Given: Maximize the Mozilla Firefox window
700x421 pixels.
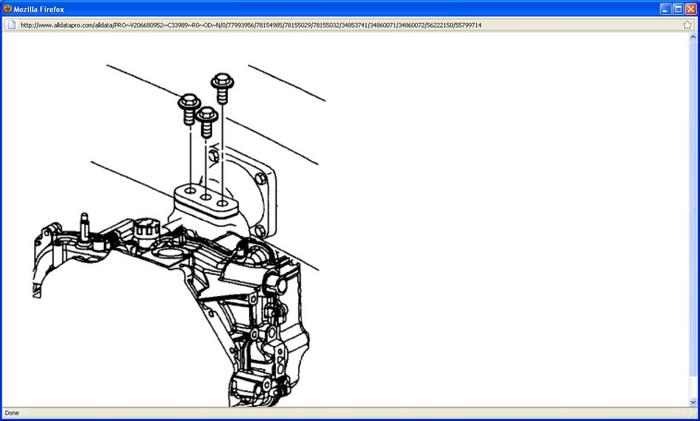Looking at the screenshot, I should [x=678, y=9].
